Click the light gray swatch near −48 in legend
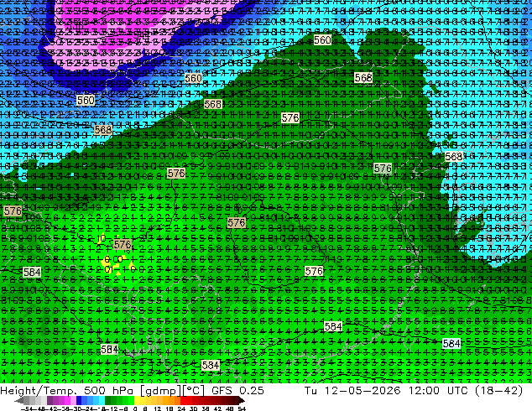532x411 pixels. click(38, 401)
